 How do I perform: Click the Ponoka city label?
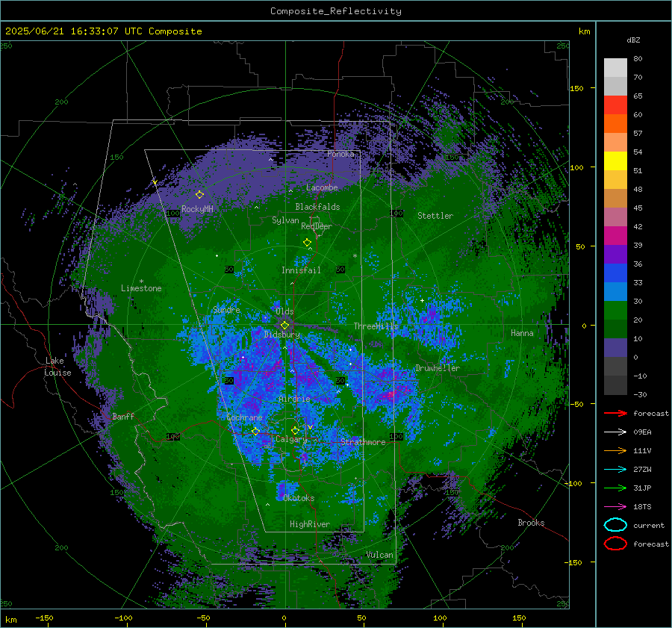(x=340, y=154)
